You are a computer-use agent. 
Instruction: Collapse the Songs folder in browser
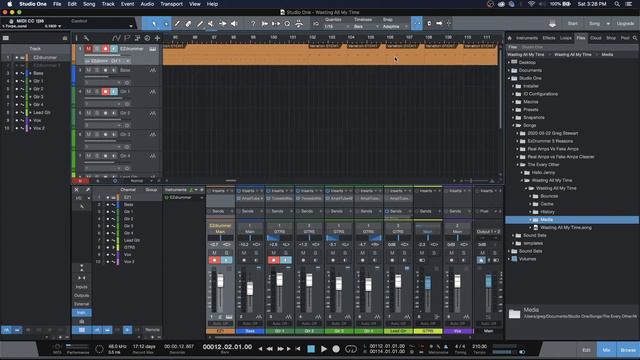coord(513,125)
